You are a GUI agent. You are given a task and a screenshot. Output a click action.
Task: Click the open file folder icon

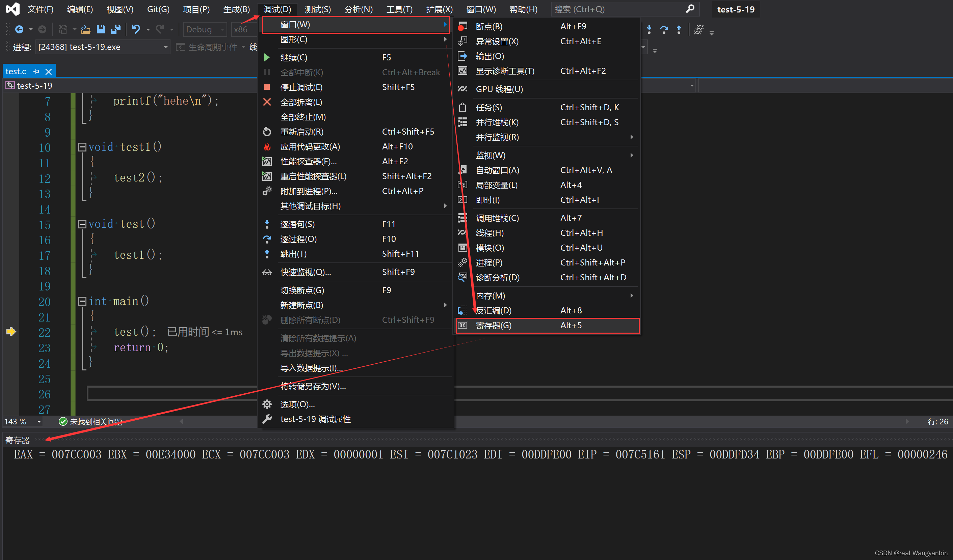[x=86, y=29]
